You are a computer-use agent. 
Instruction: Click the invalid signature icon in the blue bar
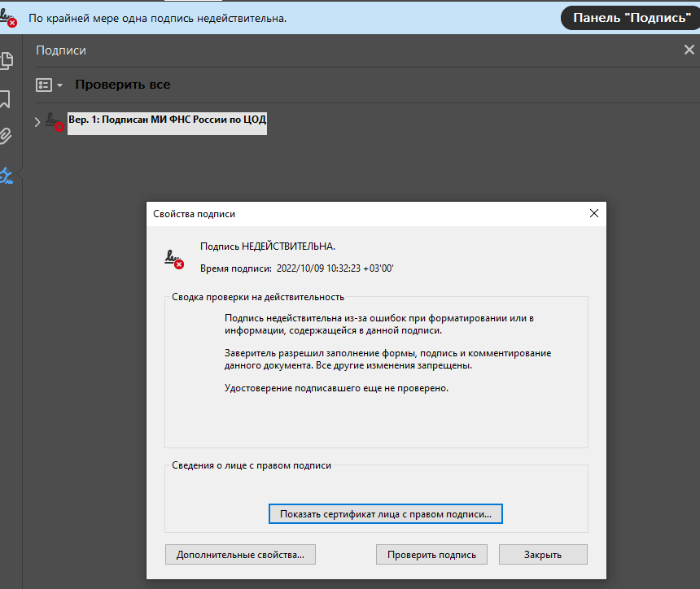point(8,18)
